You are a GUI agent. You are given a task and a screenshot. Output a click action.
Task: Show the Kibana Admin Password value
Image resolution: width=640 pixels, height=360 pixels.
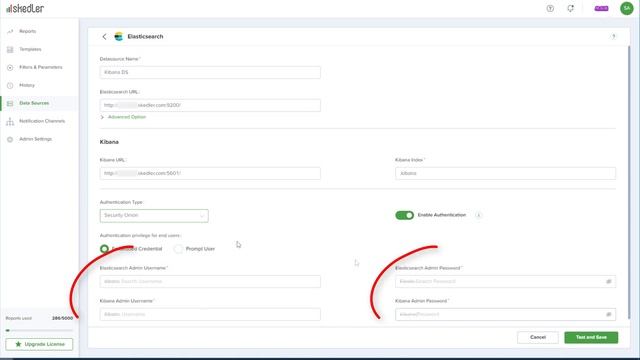609,314
